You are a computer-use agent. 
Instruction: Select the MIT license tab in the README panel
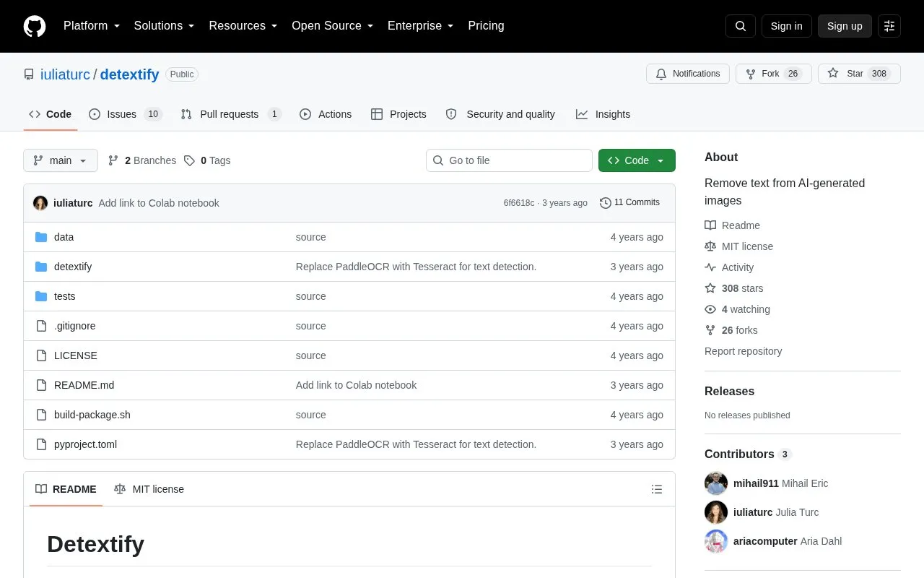tap(149, 489)
